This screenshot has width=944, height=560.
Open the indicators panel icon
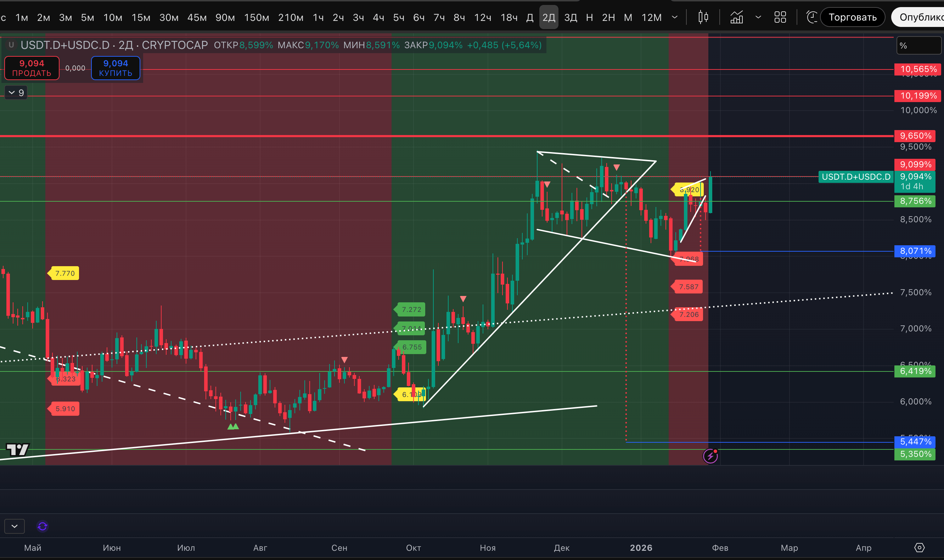pos(736,17)
